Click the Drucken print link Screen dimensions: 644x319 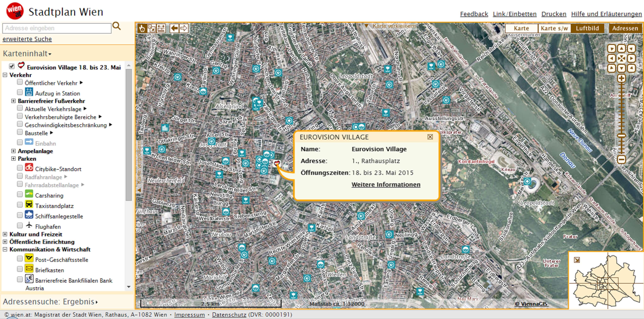click(x=554, y=14)
